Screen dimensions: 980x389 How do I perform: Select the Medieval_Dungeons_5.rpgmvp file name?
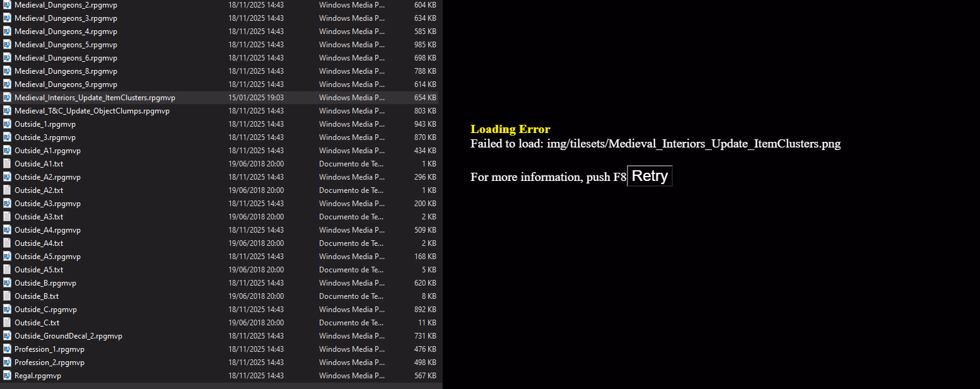click(66, 45)
